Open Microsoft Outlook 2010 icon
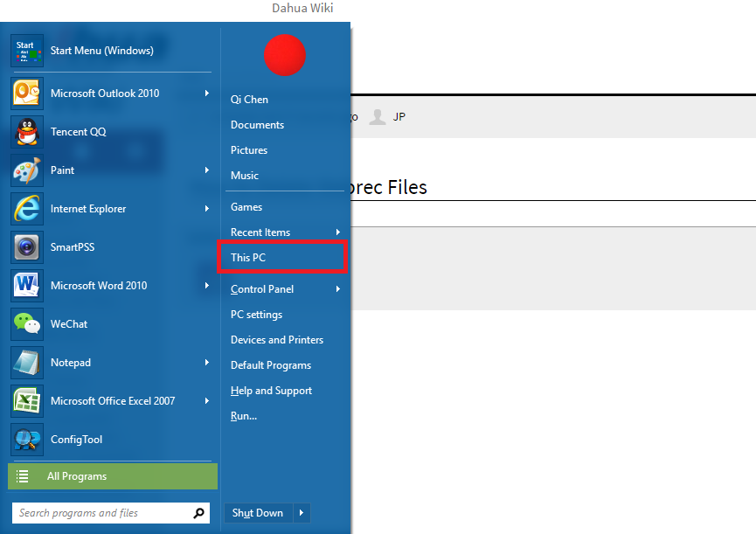The height and width of the screenshot is (534, 756). tap(27, 94)
